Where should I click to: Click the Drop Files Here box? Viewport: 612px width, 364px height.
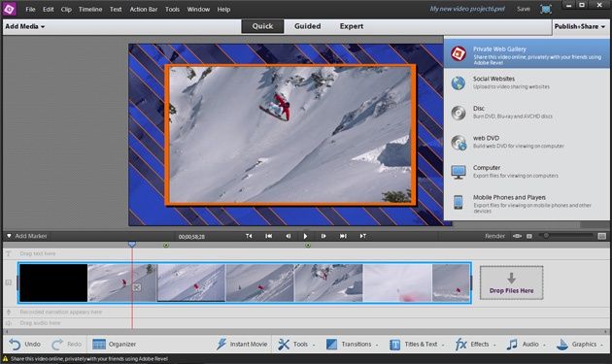511,282
